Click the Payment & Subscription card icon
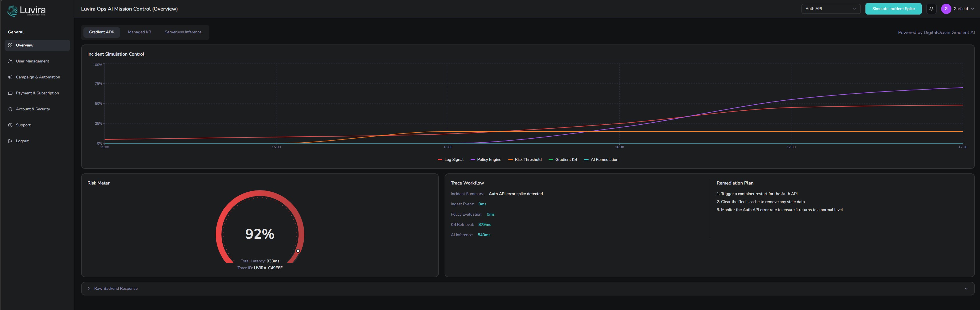 pyautogui.click(x=10, y=93)
